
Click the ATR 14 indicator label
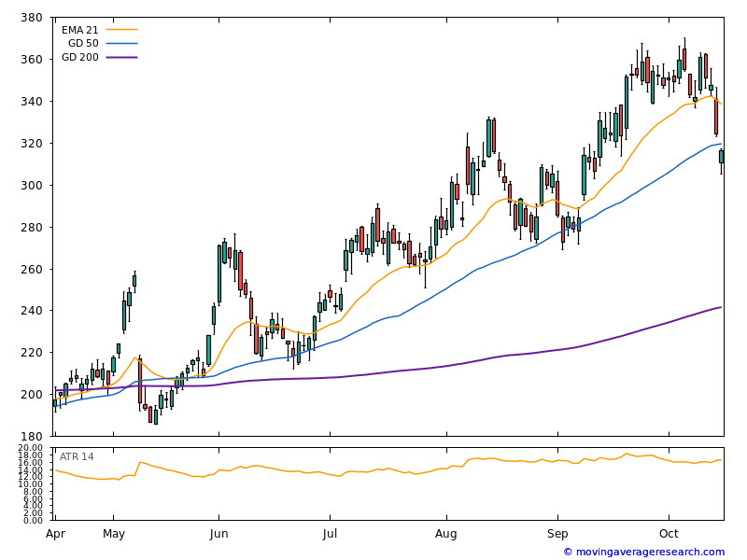77,456
